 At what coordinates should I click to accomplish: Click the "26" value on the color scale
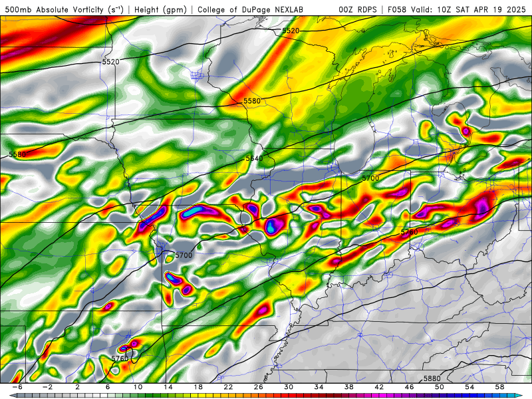(x=258, y=387)
